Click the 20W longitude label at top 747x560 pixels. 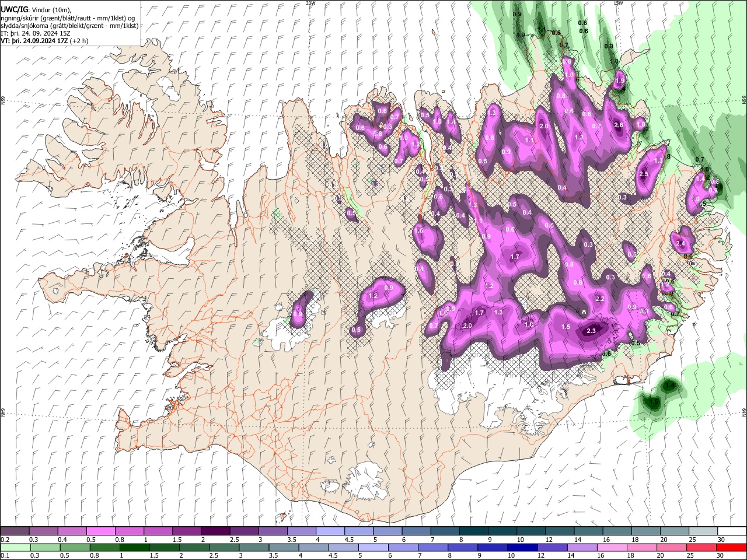pos(310,2)
